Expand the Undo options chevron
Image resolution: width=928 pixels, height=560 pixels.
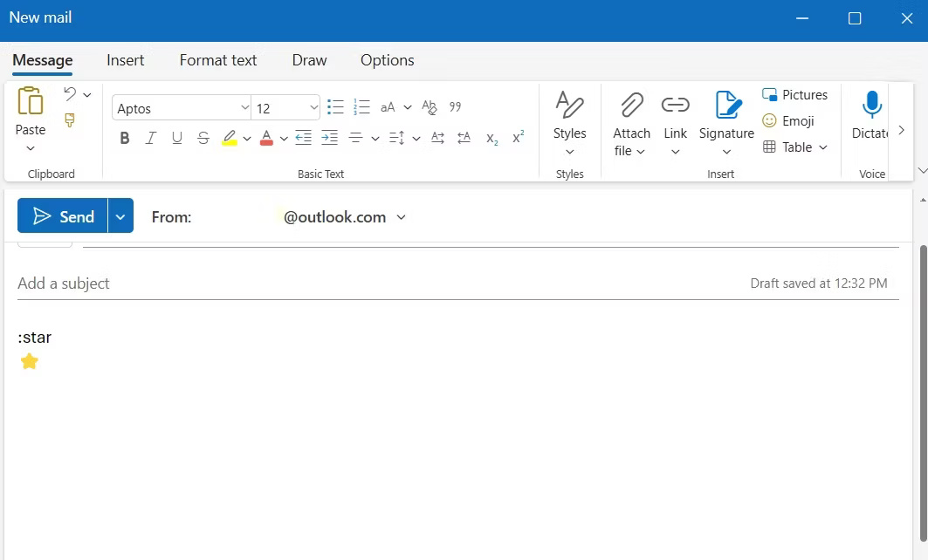(x=87, y=94)
